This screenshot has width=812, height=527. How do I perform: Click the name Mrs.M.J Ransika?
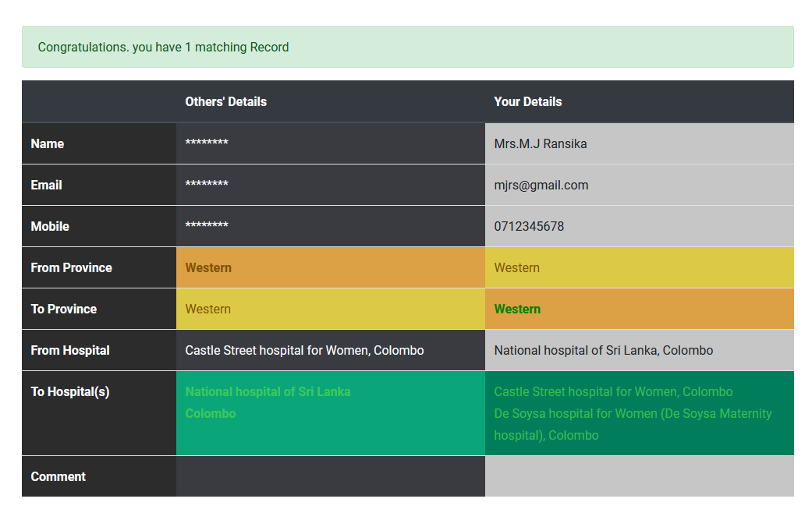(540, 143)
